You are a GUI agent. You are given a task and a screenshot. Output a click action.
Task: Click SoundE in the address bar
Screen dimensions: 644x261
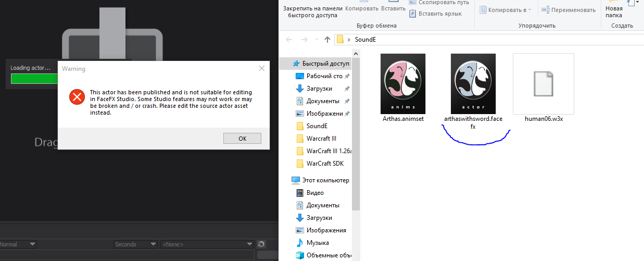(365, 40)
